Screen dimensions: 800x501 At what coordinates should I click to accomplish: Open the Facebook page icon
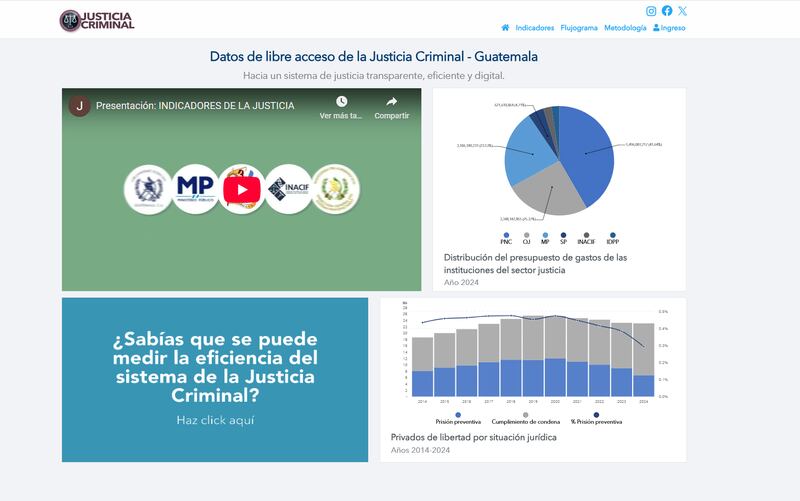667,11
